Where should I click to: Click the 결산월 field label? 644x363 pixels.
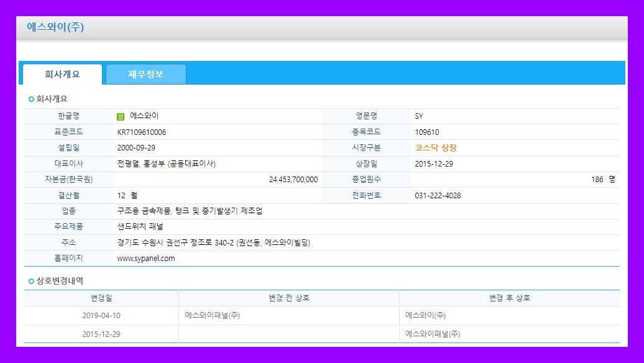(x=68, y=195)
